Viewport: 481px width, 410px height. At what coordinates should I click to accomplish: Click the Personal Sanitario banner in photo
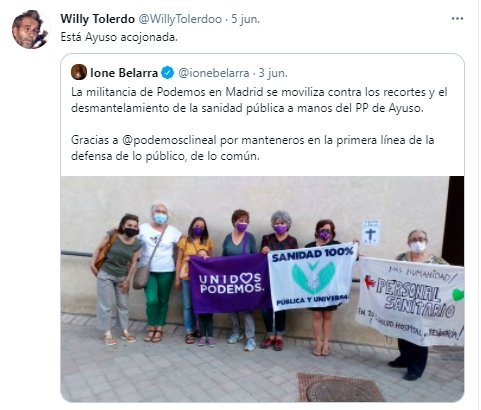point(411,301)
